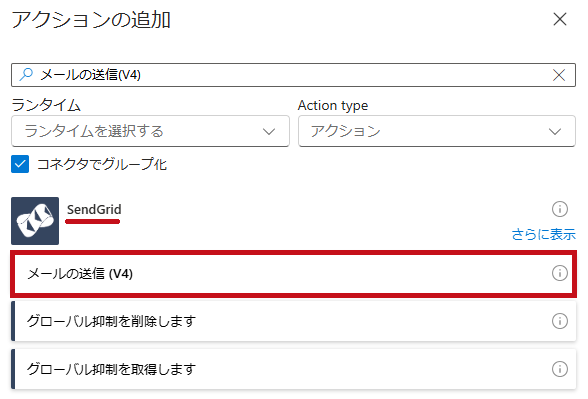Open the Action type アクション dropdown
Viewport: 588px width, 399px height.
tap(437, 131)
